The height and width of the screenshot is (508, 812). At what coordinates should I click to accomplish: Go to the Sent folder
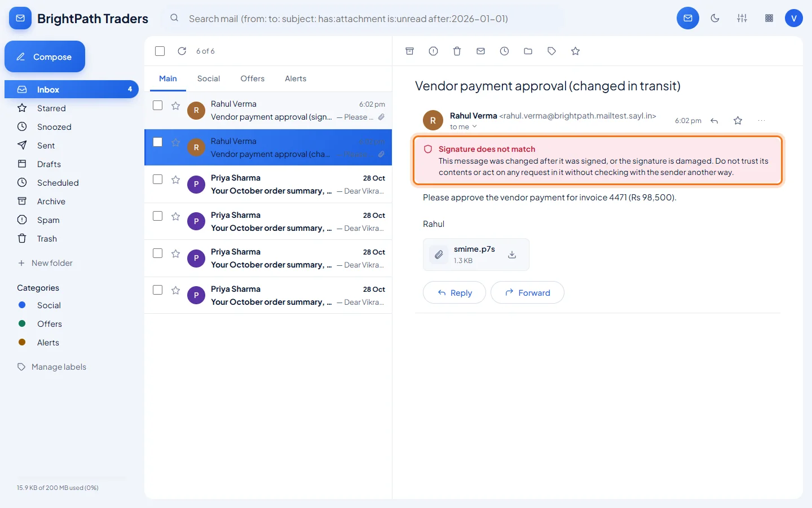tap(72, 146)
